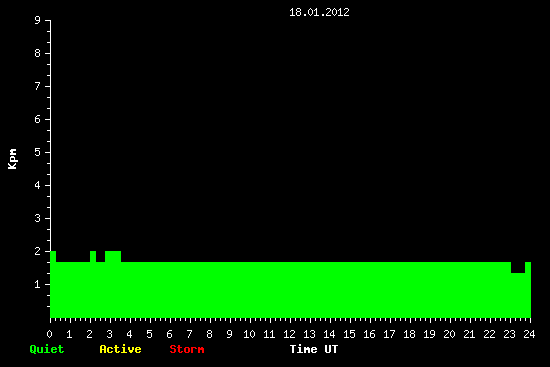Image resolution: width=550 pixels, height=367 pixels.
Task: Click the Kp value 1 axis label
Action: click(x=38, y=284)
